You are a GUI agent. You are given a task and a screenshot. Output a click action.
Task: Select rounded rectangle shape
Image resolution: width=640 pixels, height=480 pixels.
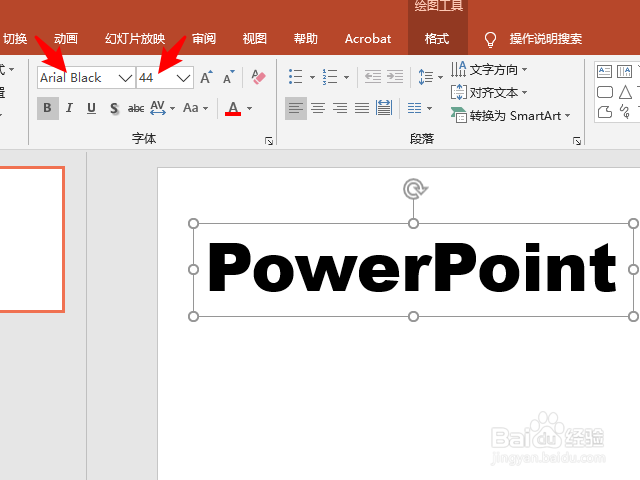(x=605, y=92)
